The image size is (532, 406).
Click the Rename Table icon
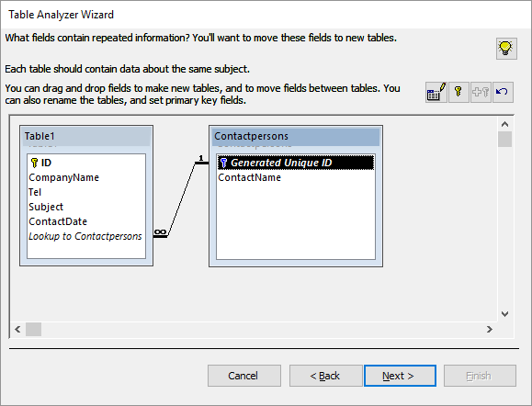pyautogui.click(x=436, y=92)
